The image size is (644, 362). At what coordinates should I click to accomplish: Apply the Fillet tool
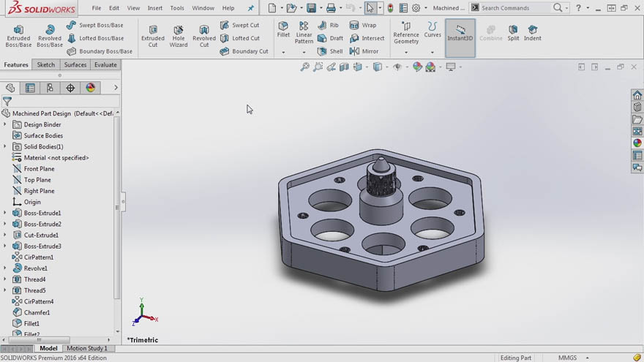[283, 30]
